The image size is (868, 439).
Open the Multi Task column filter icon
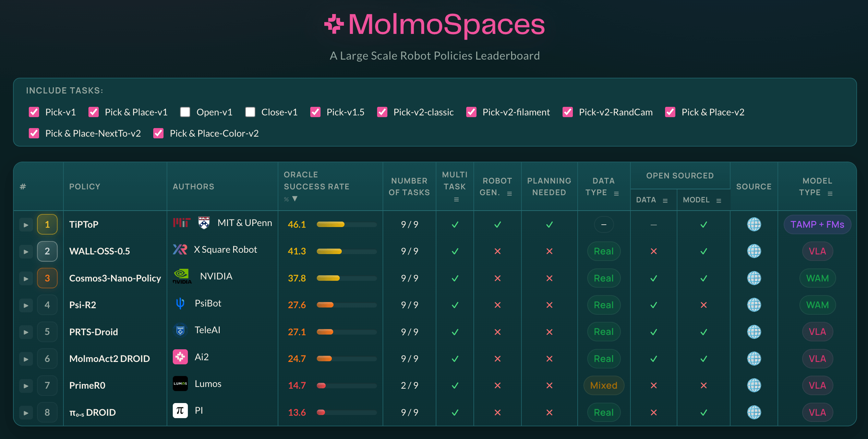[x=456, y=200]
